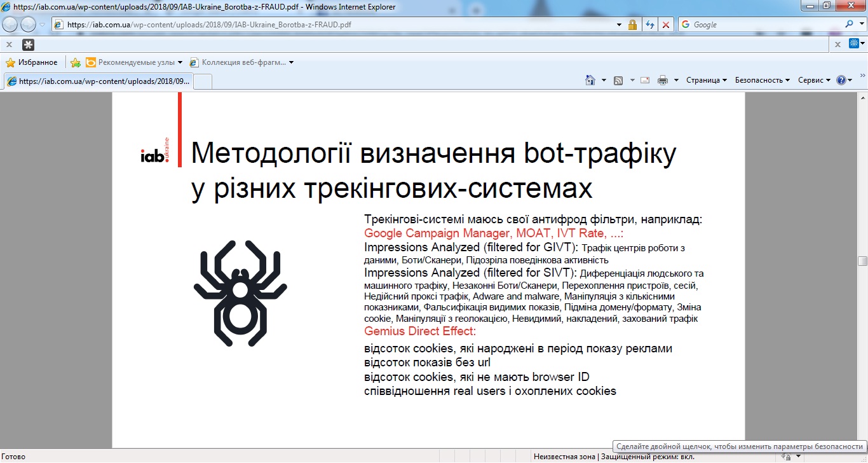Screen dimensions: 868x463
Task: Open Рекомендуемые узлы suggested sites link
Action: pyautogui.click(x=134, y=62)
